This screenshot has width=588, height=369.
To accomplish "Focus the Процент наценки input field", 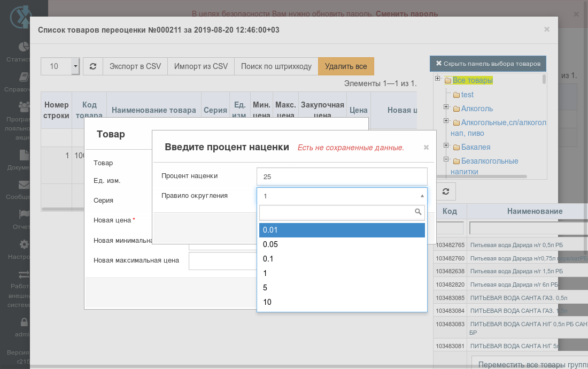I will click(342, 176).
